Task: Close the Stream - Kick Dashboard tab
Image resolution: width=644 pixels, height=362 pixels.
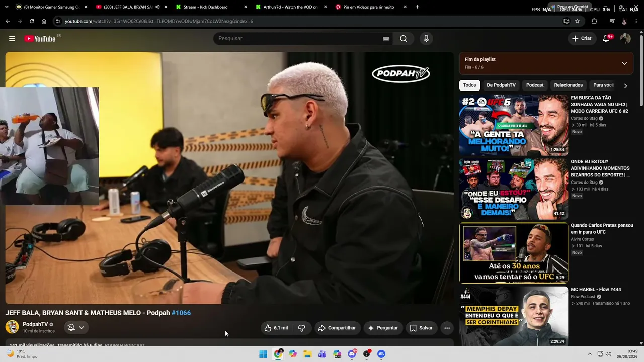Action: click(246, 7)
